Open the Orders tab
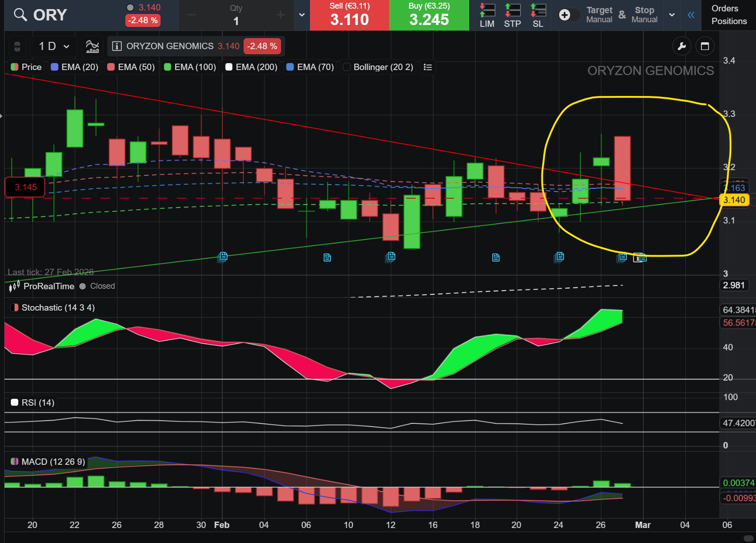Viewport: 756px width, 543px height. coord(725,8)
